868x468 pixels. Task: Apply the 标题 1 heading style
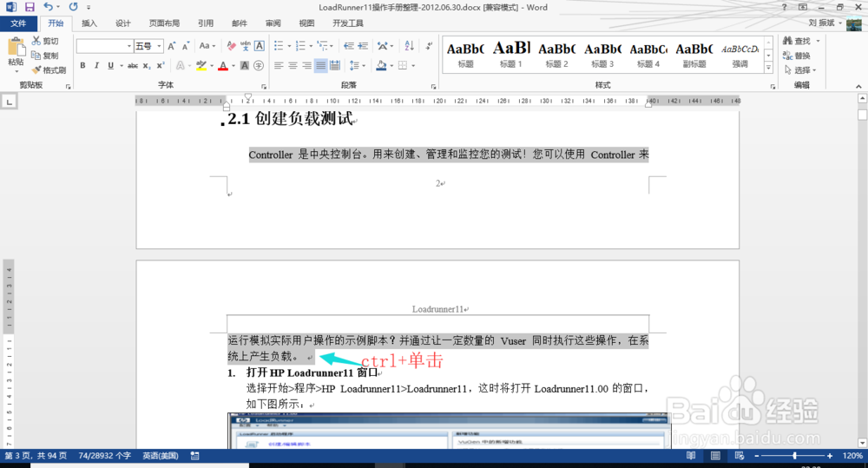click(511, 55)
